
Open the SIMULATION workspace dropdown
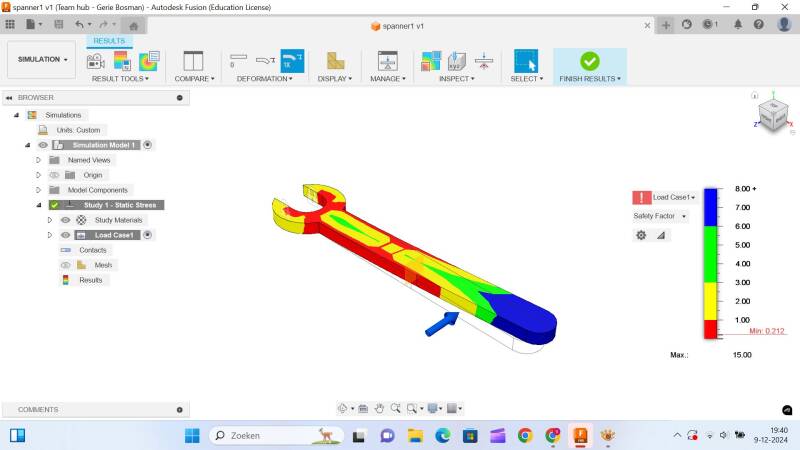42,60
